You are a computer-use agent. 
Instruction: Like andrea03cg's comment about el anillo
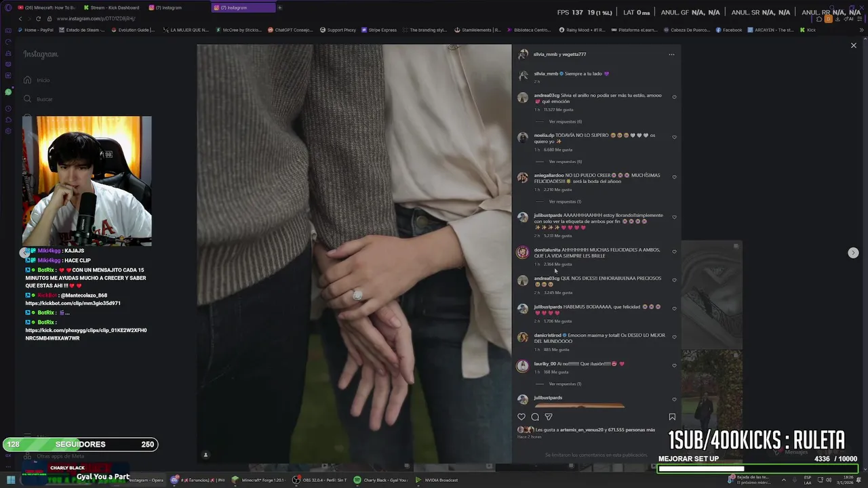tap(674, 97)
